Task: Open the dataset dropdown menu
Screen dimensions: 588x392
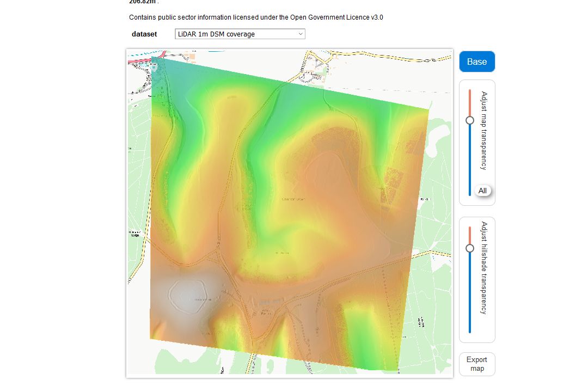Action: point(239,34)
